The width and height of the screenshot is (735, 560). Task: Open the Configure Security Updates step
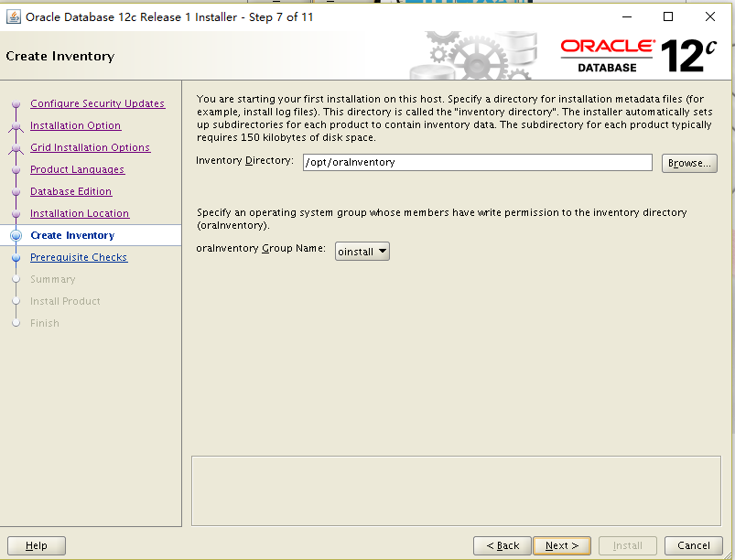coord(98,103)
